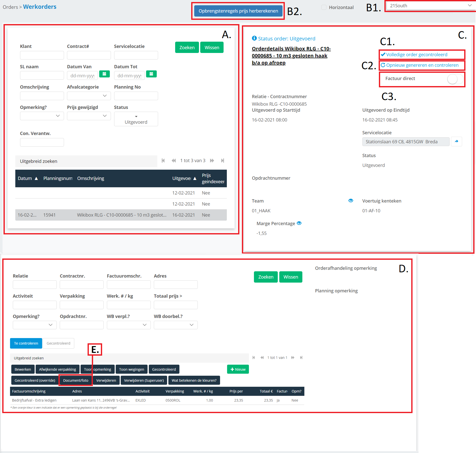Go to next page of orders list
The height and width of the screenshot is (453, 476).
point(212,161)
